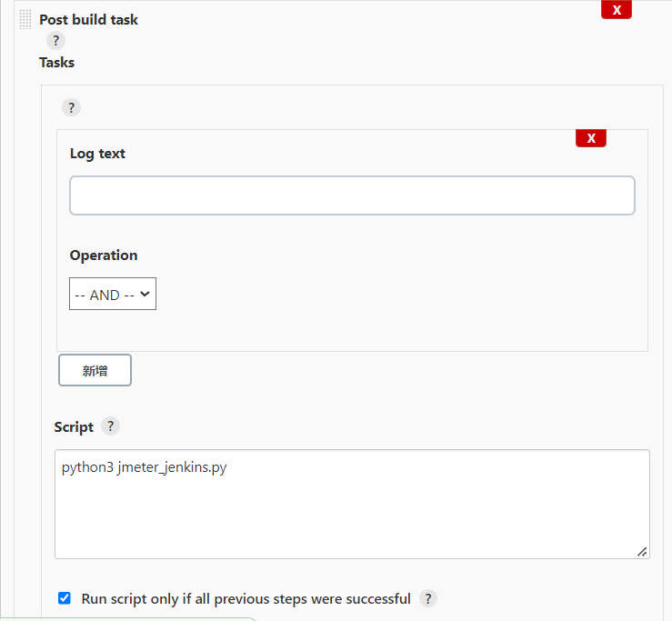This screenshot has height=621, width=672.
Task: Focus the Log text input field
Action: [352, 195]
